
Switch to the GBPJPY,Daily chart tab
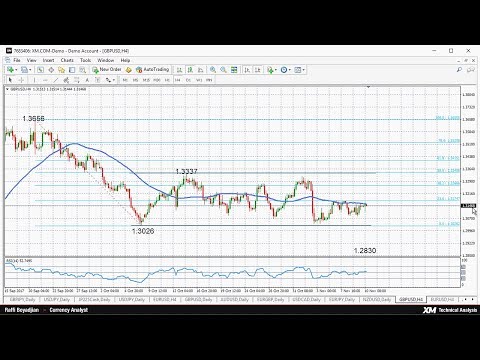click(x=23, y=300)
